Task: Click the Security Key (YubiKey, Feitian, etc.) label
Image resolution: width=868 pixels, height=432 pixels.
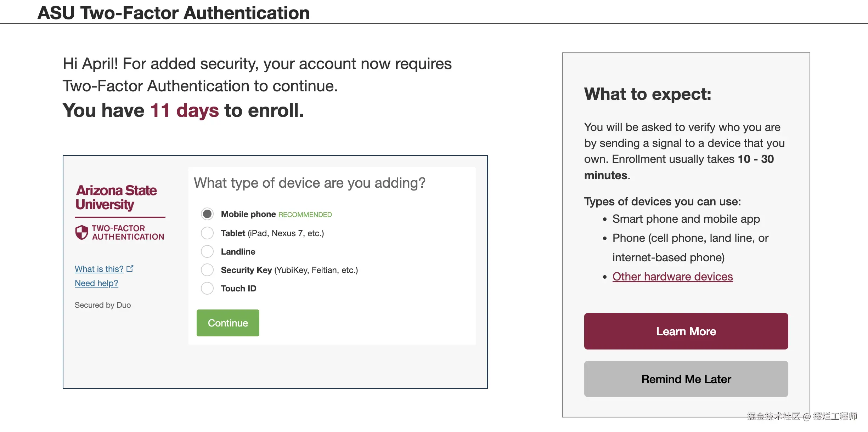Action: coord(289,270)
